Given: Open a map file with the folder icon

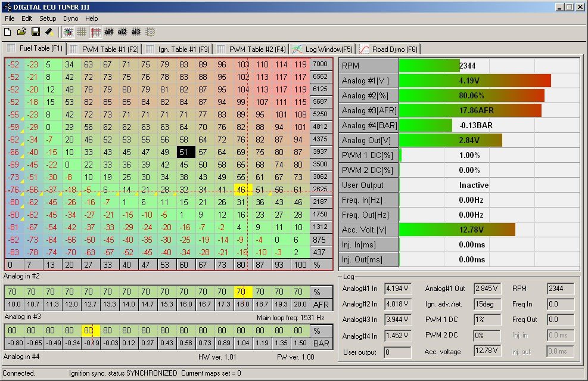Looking at the screenshot, I should 22,32.
